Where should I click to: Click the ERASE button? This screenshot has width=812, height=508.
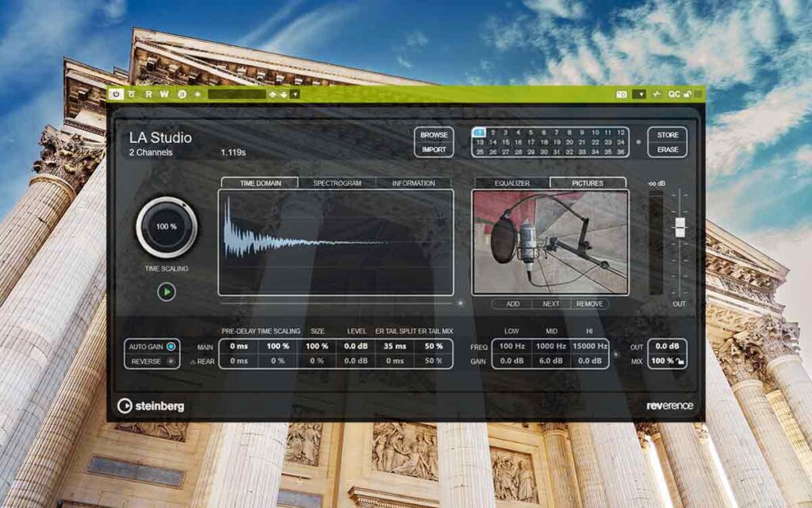(x=668, y=149)
